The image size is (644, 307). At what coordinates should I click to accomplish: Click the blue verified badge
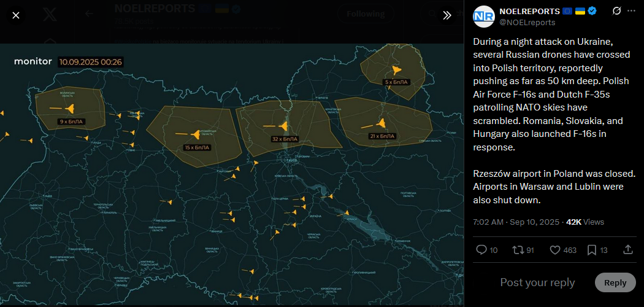click(592, 11)
